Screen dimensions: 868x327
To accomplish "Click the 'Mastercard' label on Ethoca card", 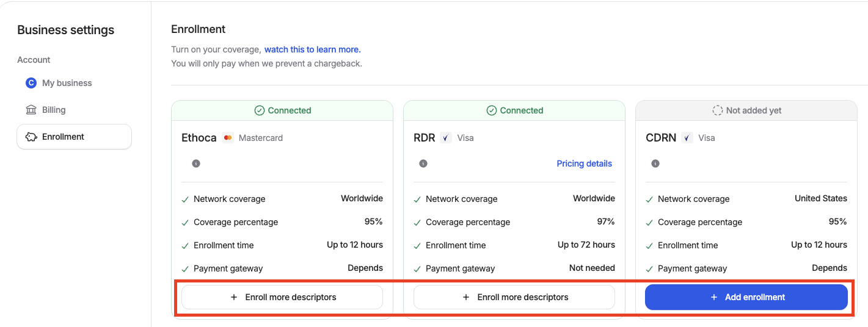I will (x=261, y=138).
